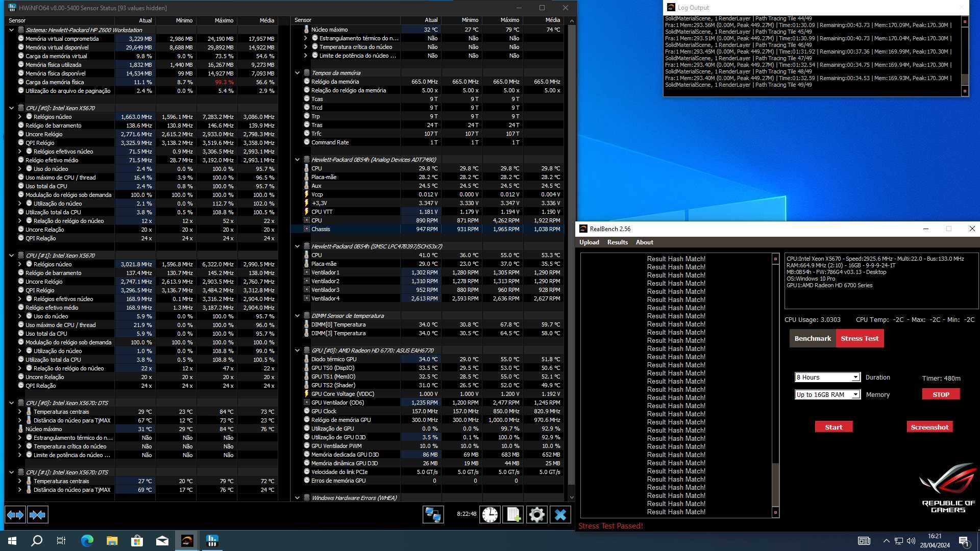Collapse the Windows Hardware Errors (WHEA) group
The image size is (980, 551).
point(297,498)
